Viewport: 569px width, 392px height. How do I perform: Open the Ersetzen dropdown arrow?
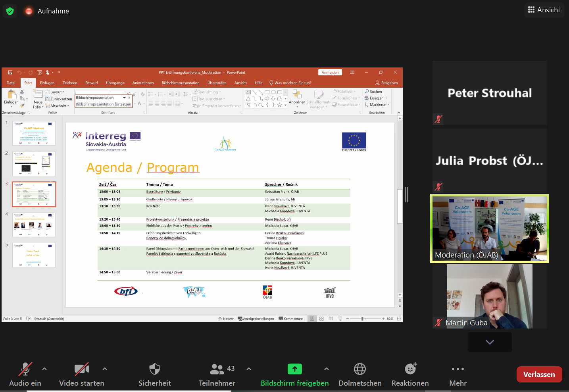pos(386,98)
